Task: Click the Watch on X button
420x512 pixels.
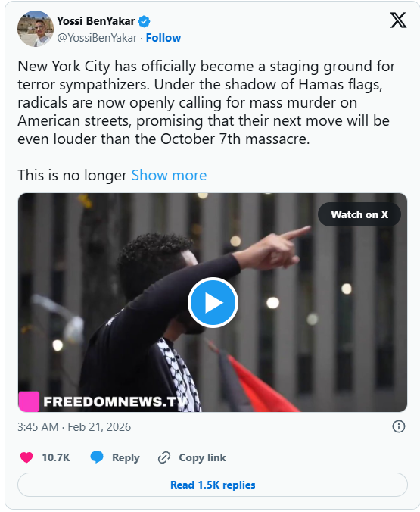Action: tap(359, 214)
